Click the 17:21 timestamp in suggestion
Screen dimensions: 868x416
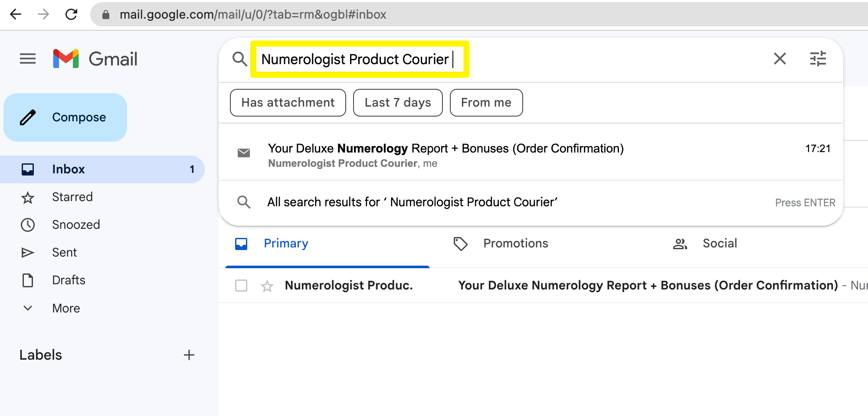(x=818, y=149)
